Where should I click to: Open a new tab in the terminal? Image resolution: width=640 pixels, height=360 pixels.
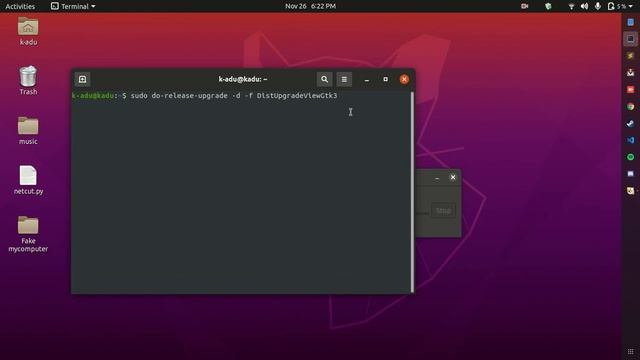coord(82,79)
